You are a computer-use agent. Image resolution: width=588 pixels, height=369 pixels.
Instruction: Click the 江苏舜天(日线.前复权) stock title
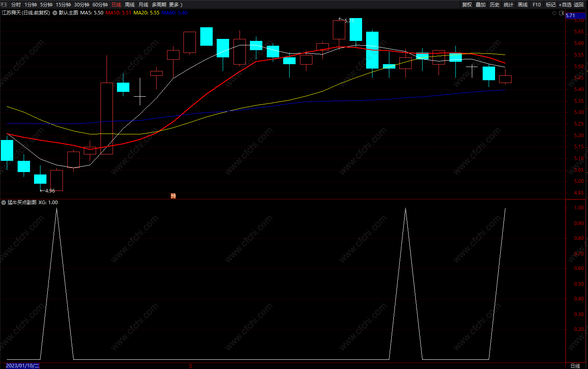26,13
